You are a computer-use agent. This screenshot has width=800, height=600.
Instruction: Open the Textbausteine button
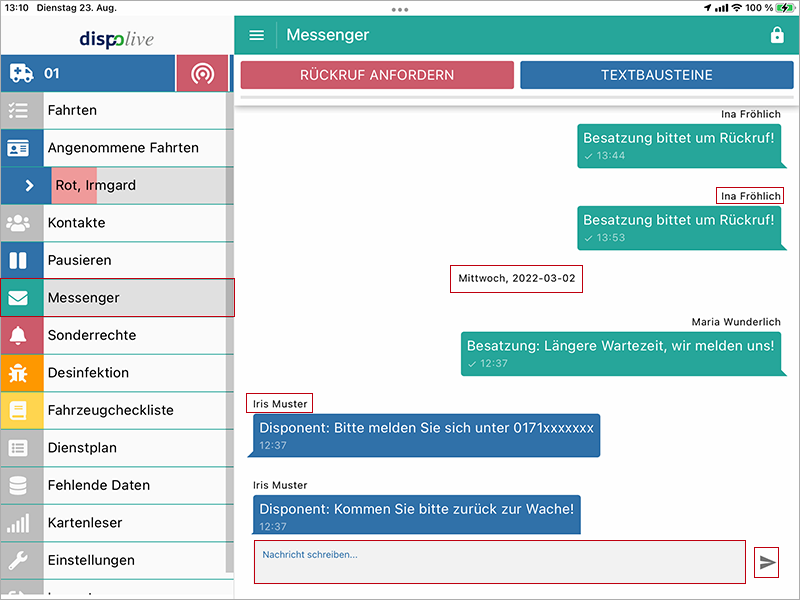point(656,75)
